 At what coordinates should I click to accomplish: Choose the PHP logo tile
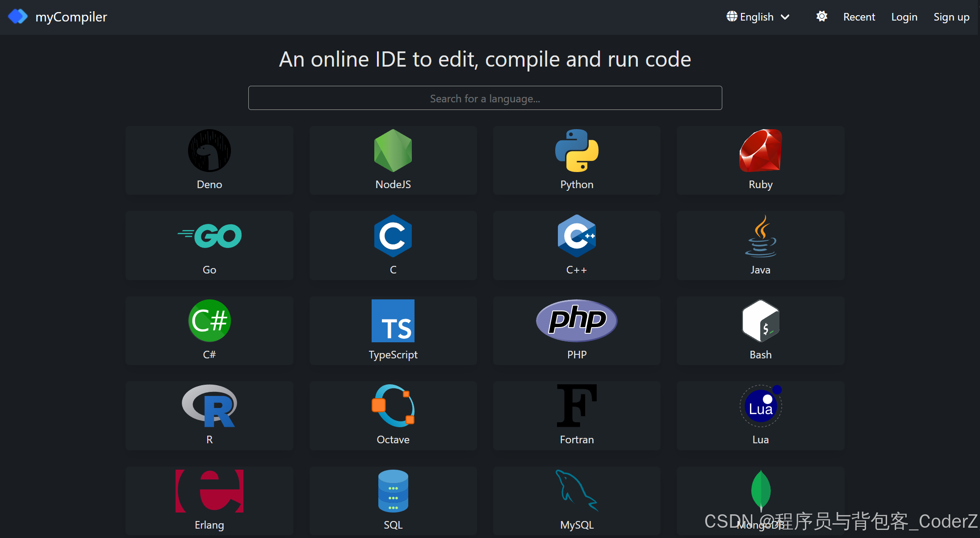576,321
